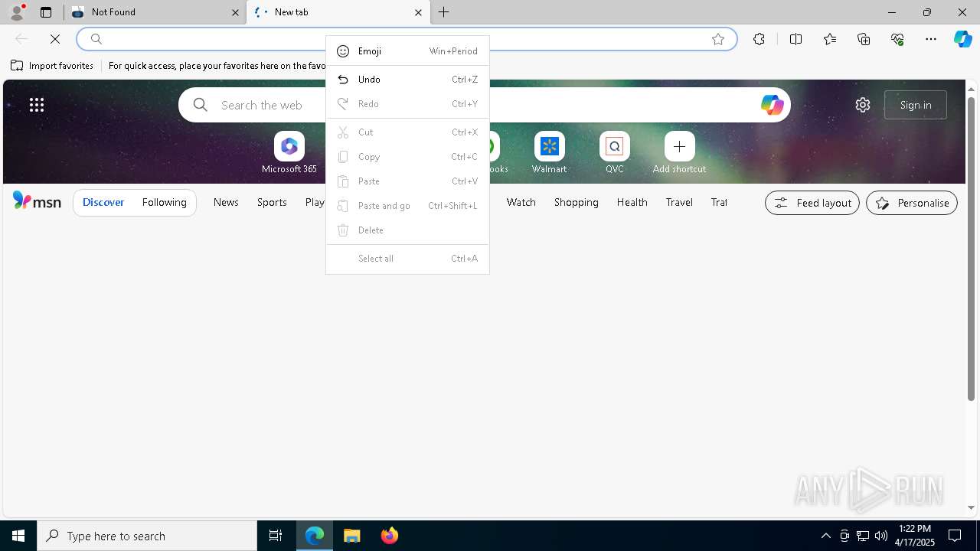This screenshot has width=980, height=551.
Task: Choose Emoji from the context menu
Action: coord(407,51)
